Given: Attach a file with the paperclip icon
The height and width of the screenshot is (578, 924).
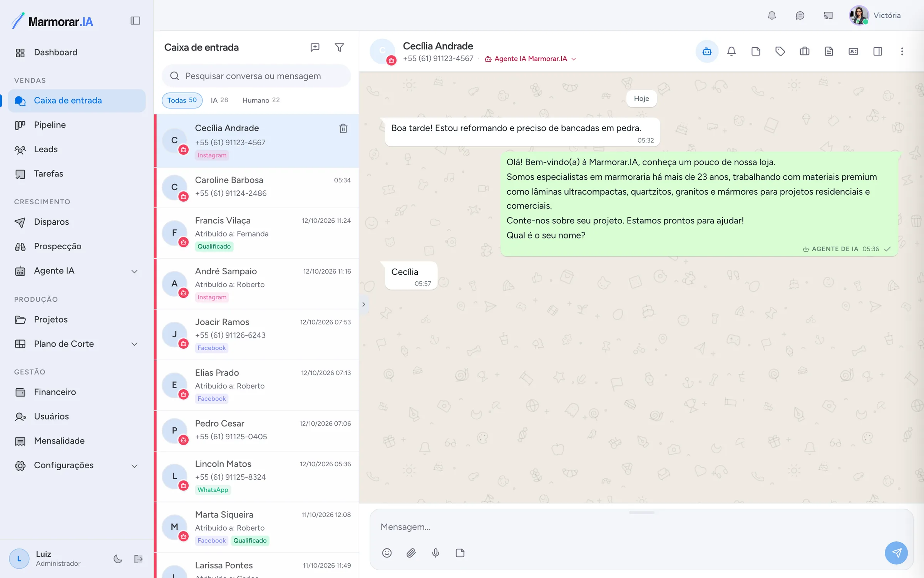Looking at the screenshot, I should click(411, 553).
